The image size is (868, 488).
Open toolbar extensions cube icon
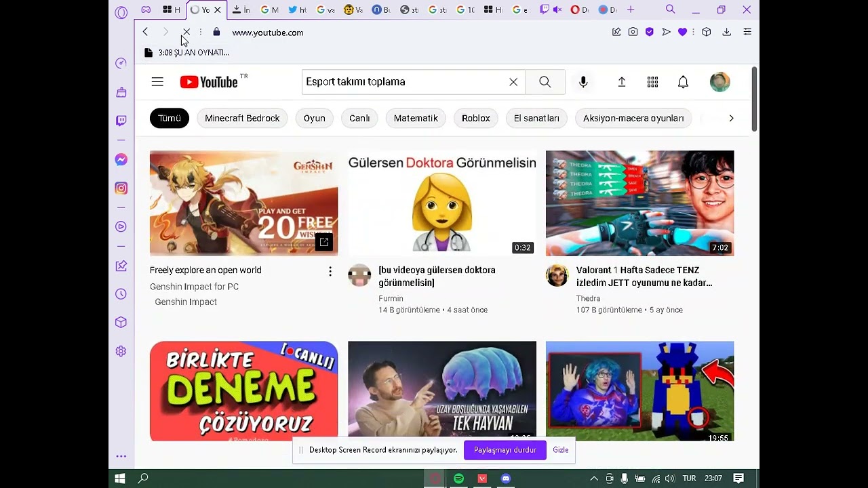(707, 32)
